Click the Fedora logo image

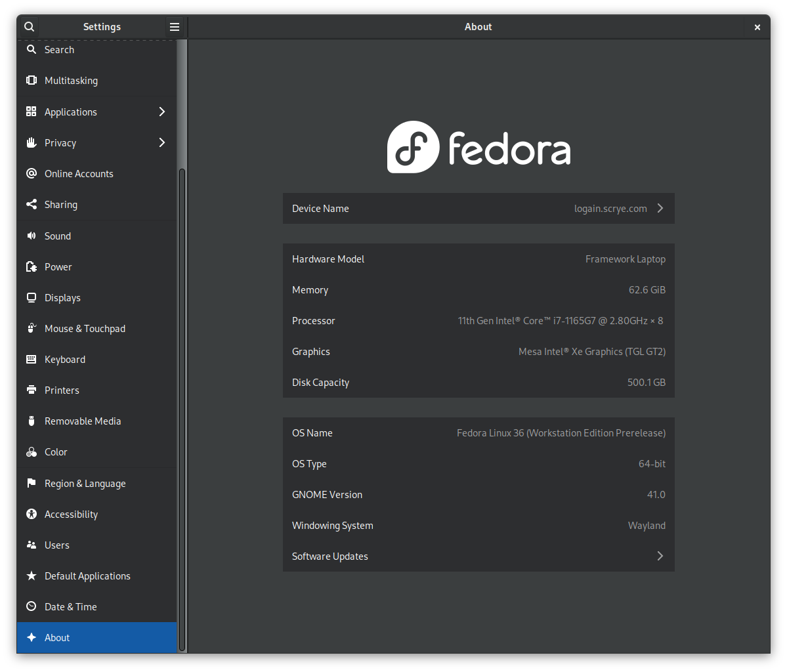click(479, 147)
